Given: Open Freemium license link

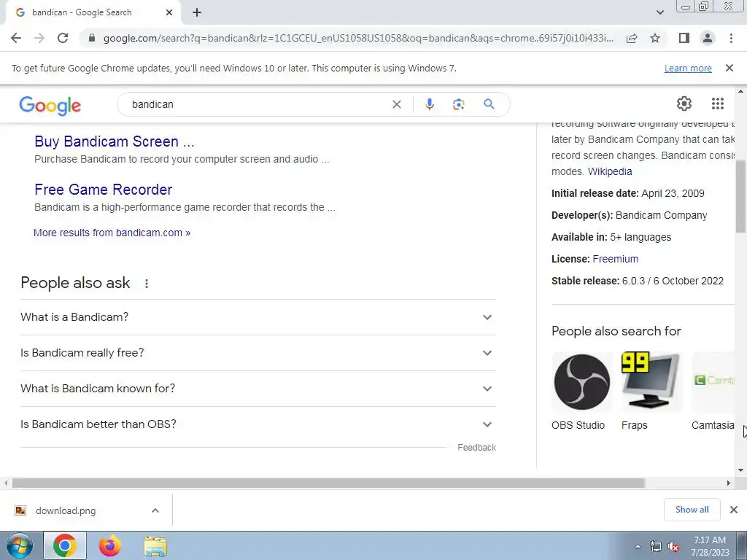Looking at the screenshot, I should (x=615, y=259).
